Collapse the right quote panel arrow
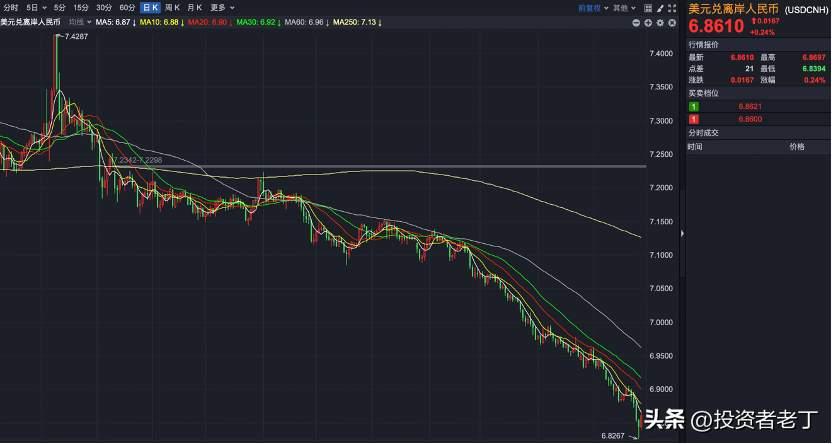The width and height of the screenshot is (832, 444). [x=682, y=233]
